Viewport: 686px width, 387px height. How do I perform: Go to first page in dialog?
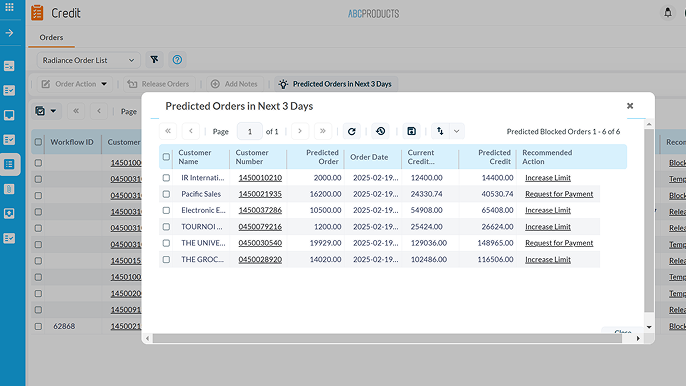(168, 131)
